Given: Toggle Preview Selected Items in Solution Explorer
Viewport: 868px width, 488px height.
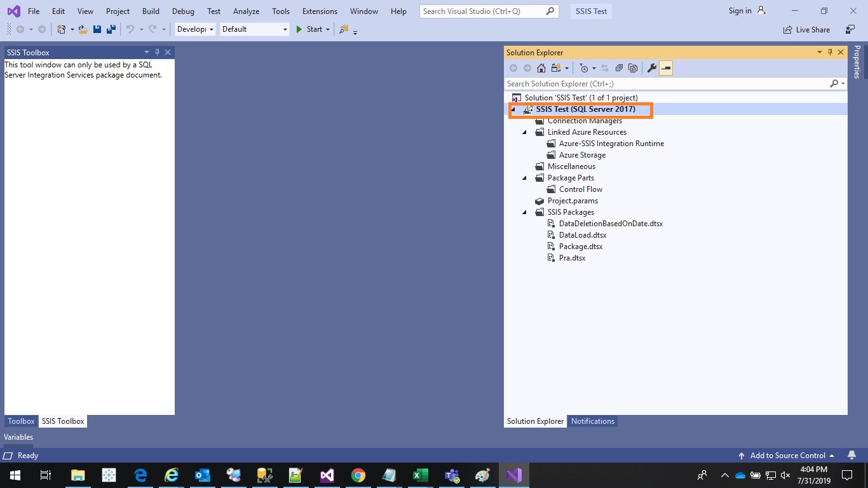Looking at the screenshot, I should [x=634, y=68].
